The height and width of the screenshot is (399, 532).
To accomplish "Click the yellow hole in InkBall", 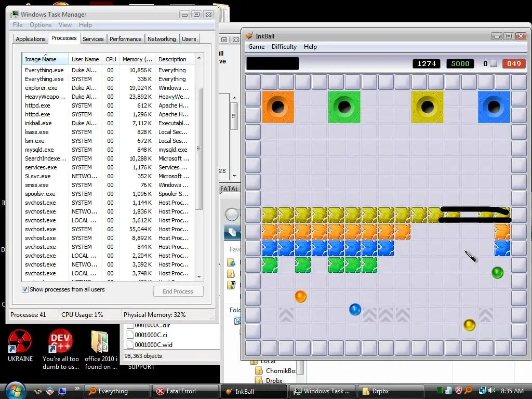I will pyautogui.click(x=428, y=107).
